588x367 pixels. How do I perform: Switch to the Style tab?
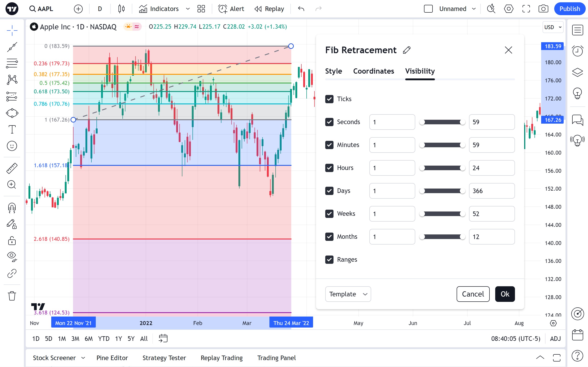333,71
